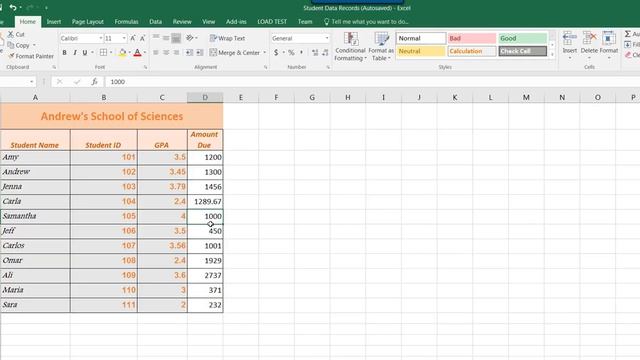Click Decrease Decimal icon
640x360 pixels.
coord(325,53)
